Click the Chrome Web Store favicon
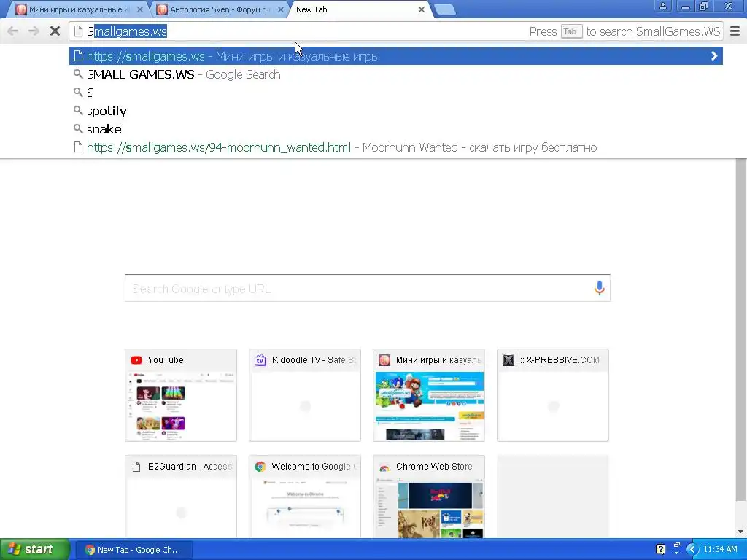747x560 pixels. point(384,467)
